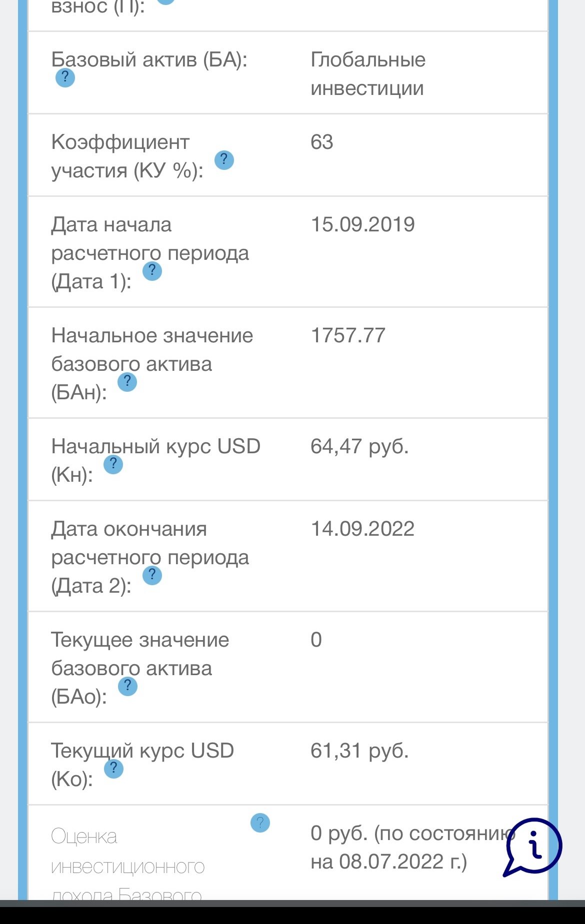This screenshot has width=585, height=924.
Task: Click the start date 15.09.2019
Action: [x=362, y=225]
